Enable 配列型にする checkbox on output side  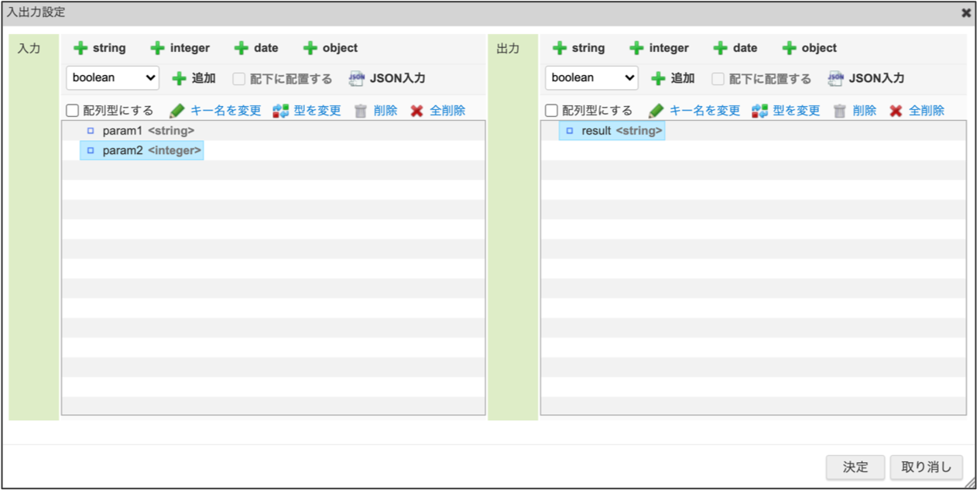[x=551, y=110]
